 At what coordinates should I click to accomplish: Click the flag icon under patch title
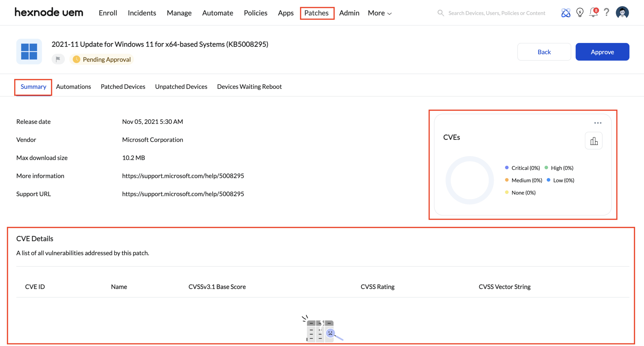click(58, 59)
